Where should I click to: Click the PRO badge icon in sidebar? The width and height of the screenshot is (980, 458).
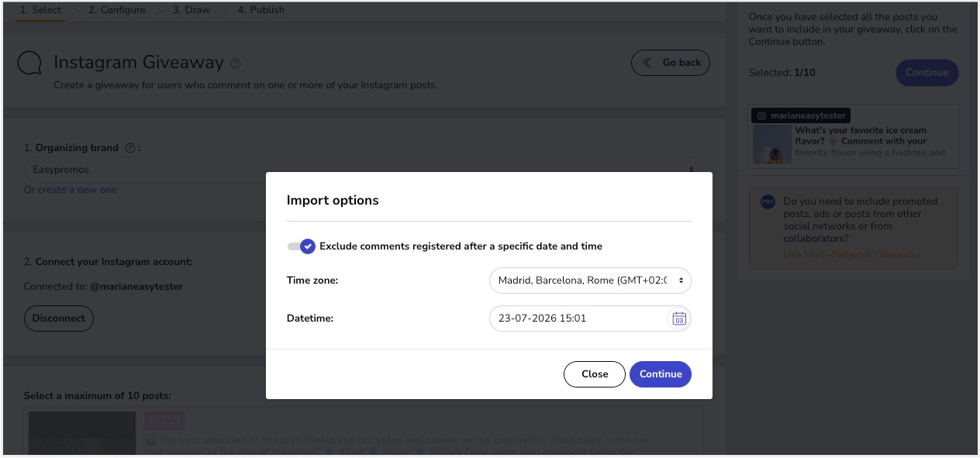tap(768, 201)
